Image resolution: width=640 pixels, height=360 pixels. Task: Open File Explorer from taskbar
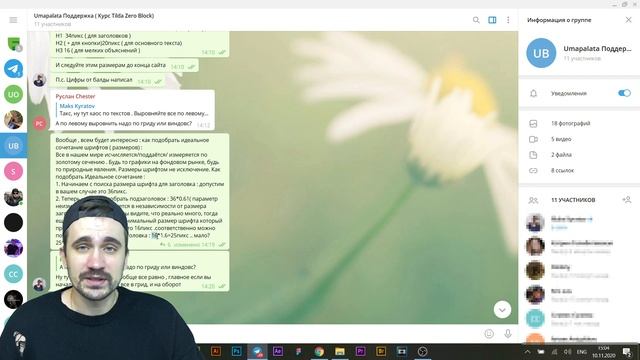(340, 351)
